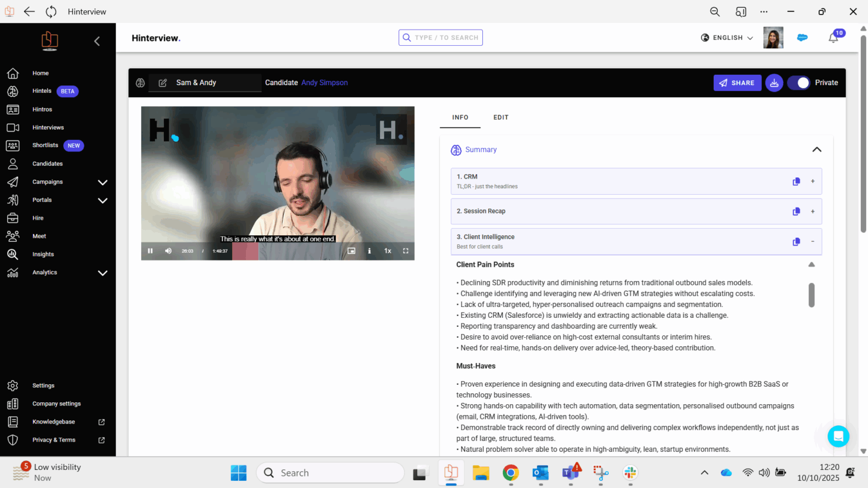Pause the interview video
868x488 pixels.
coord(150,251)
